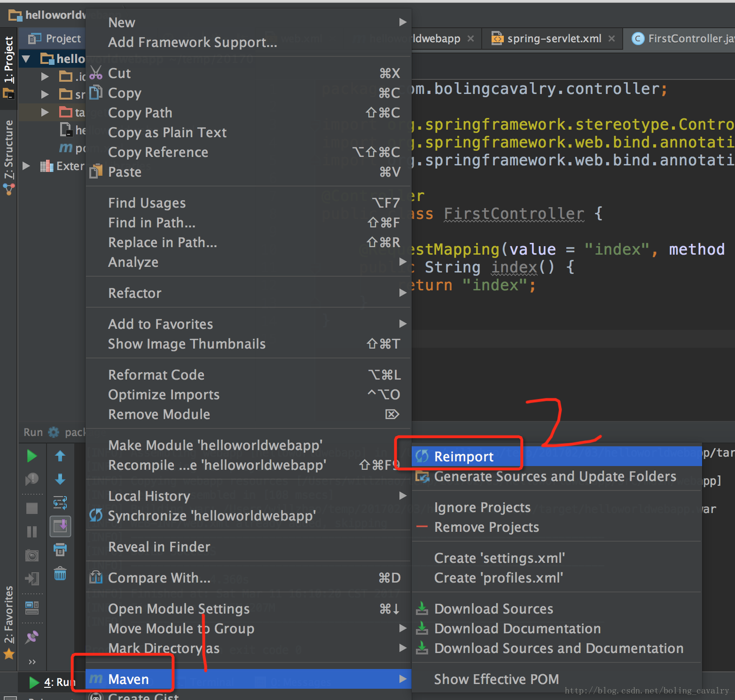Toggle the Pin Tab icon in Run panel
Viewport: 735px width, 700px height.
31,637
